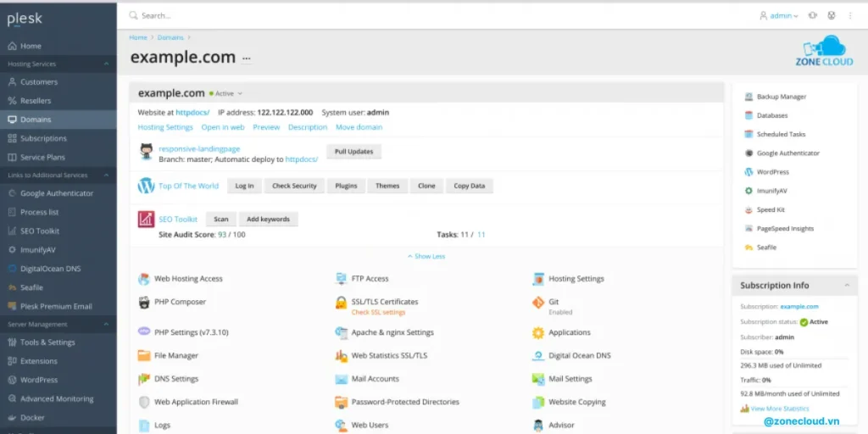Viewport: 868px width, 434px height.
Task: Collapse tools with Show Less
Action: coord(426,256)
